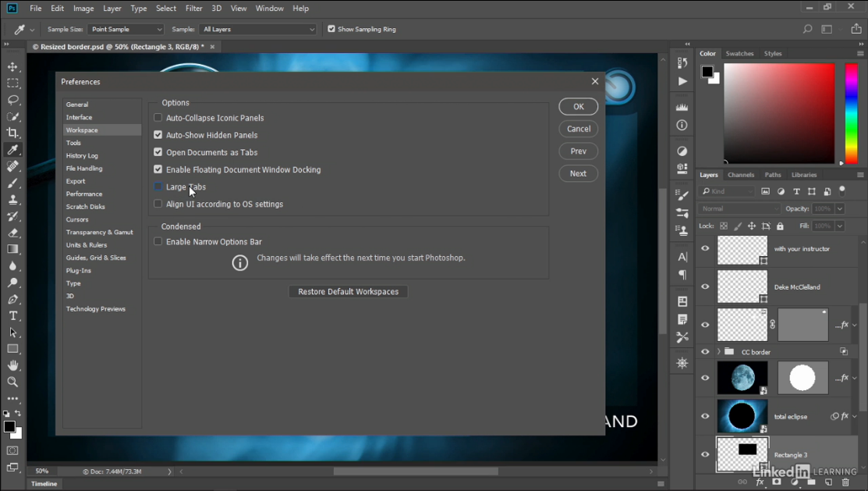Open the layer blend mode Normal dropdown
The height and width of the screenshot is (491, 868).
[x=739, y=209]
